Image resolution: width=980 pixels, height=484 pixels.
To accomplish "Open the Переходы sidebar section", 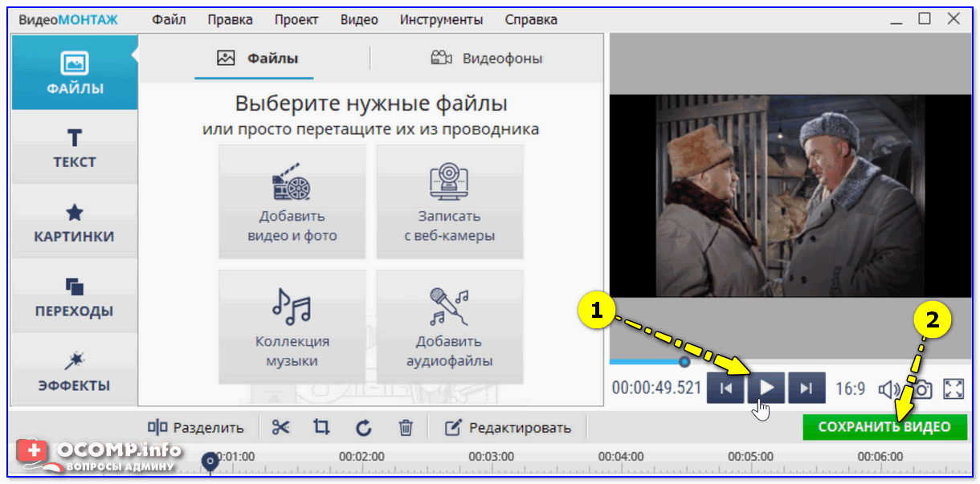I will (74, 296).
